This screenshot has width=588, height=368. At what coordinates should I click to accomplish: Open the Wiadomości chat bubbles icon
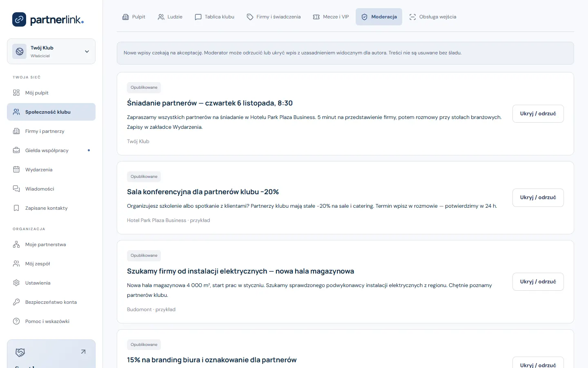coord(16,189)
